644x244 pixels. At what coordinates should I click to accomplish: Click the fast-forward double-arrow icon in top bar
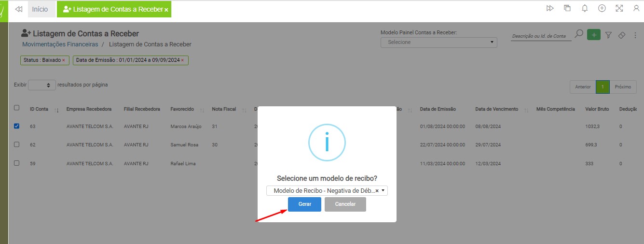click(549, 8)
